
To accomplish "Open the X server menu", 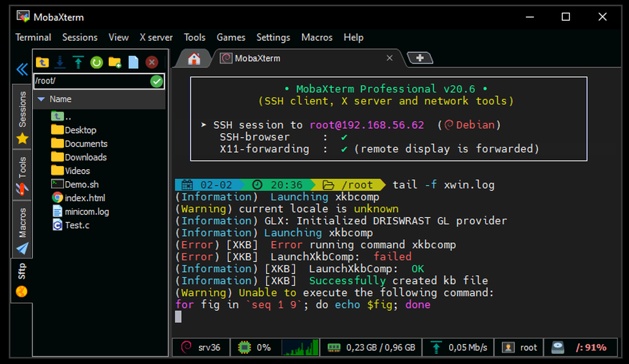I will coord(155,37).
